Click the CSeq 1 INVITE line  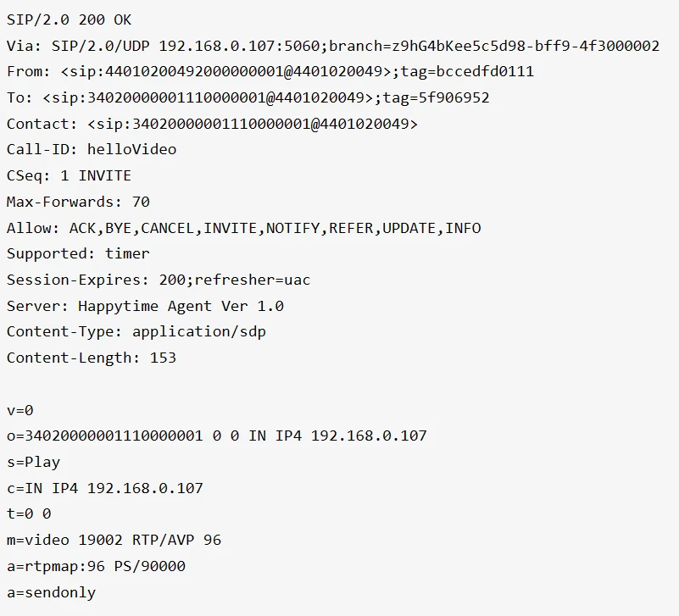click(69, 176)
